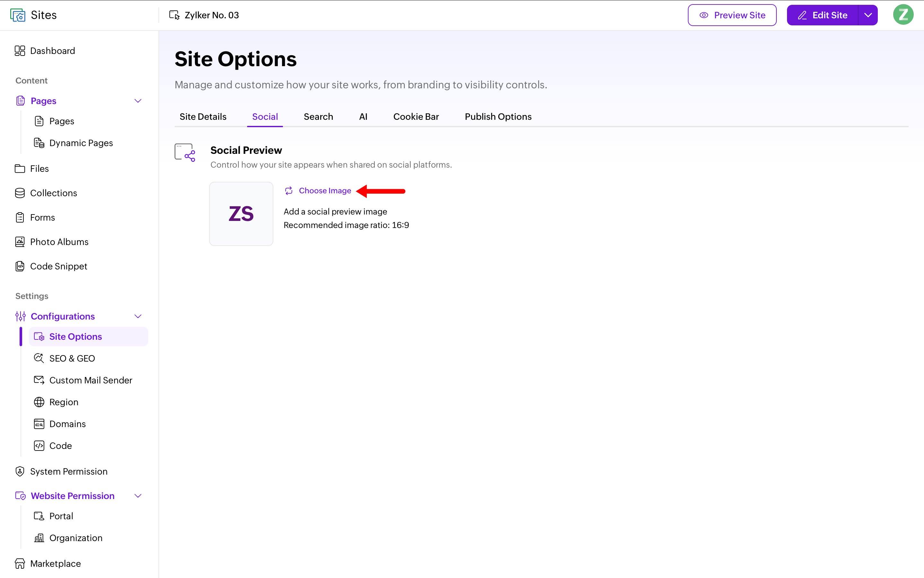This screenshot has width=924, height=578.
Task: Click the refresh icon beside Choose Image
Action: [x=289, y=191]
